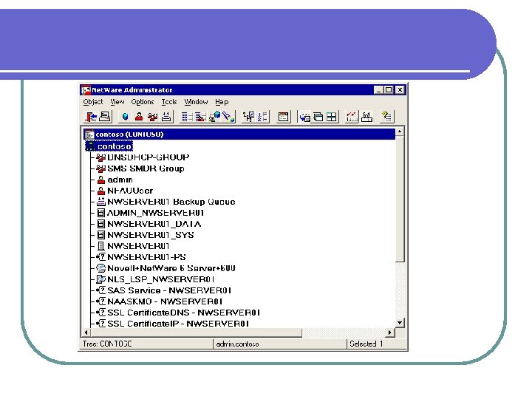Viewport: 532px width, 399px height.
Task: Click the blue cube create-object icon
Action: 125,117
